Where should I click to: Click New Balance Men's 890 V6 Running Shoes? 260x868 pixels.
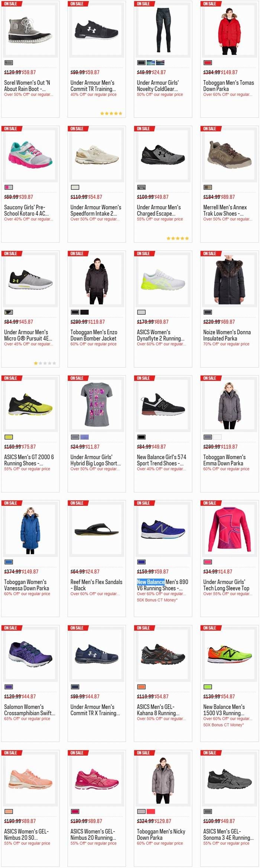(x=162, y=585)
